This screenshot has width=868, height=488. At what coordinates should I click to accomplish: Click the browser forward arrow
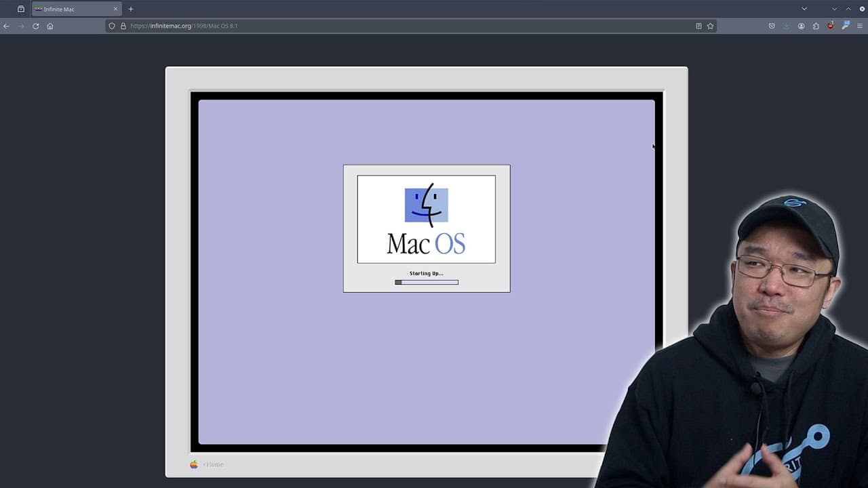click(21, 26)
